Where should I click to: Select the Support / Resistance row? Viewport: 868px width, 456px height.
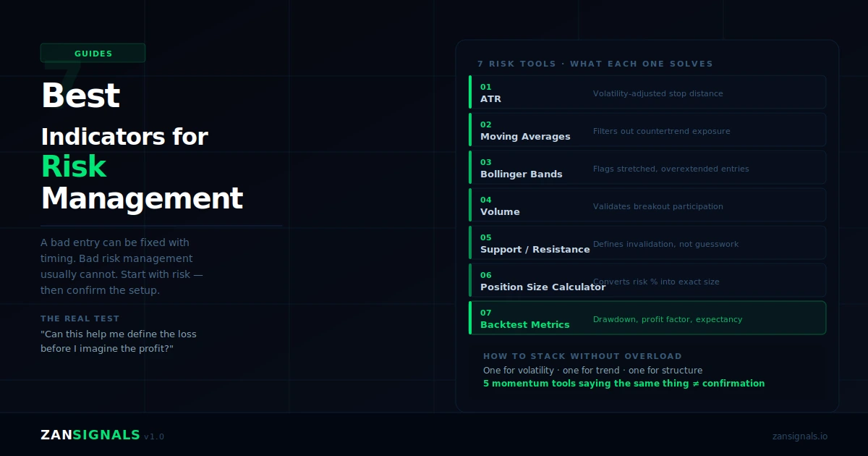point(647,242)
